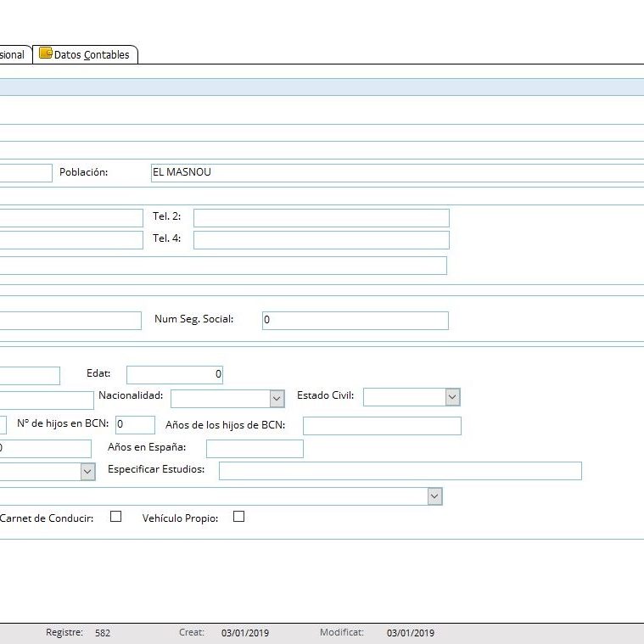This screenshot has width=644, height=644.
Task: Select the Tel. 4 input field
Action: pos(321,240)
